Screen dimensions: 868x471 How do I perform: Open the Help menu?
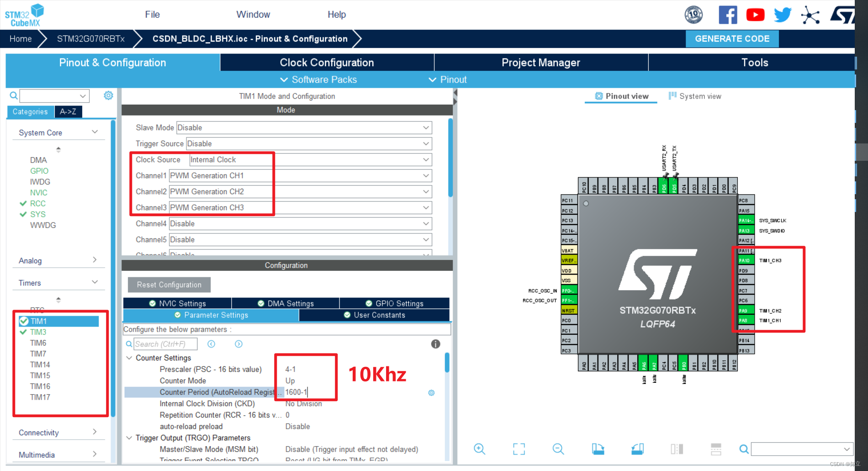point(337,15)
